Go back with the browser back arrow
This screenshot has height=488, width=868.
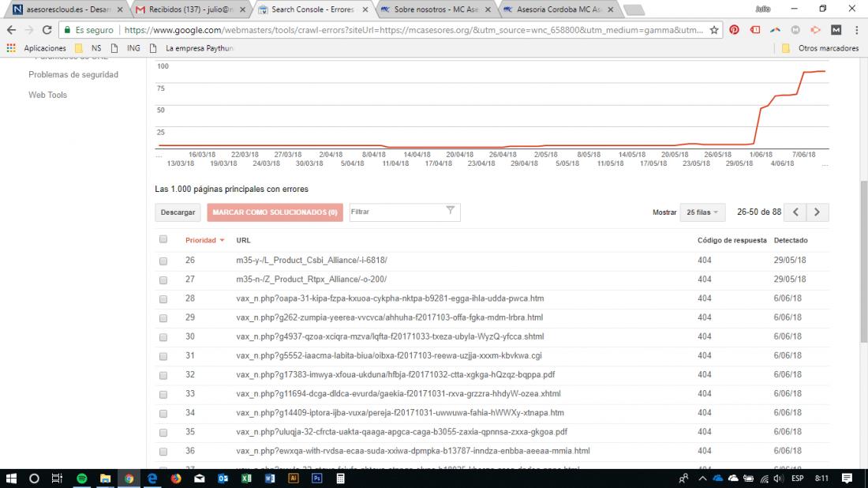11,30
